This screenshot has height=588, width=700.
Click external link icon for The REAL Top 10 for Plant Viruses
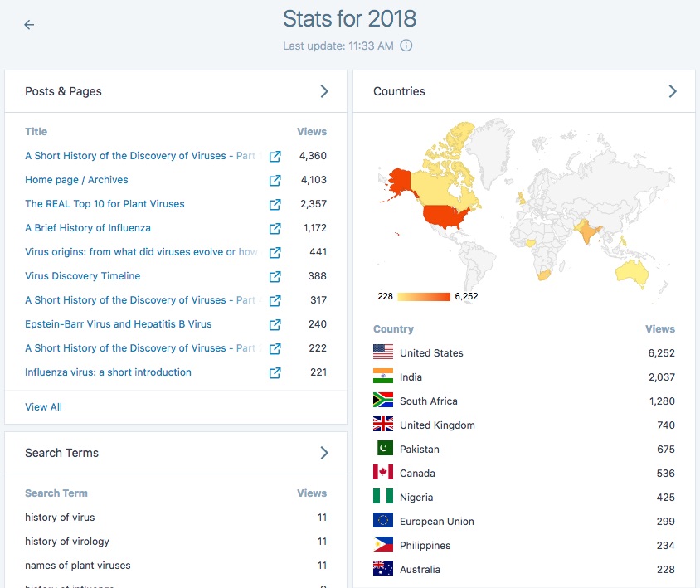[275, 204]
